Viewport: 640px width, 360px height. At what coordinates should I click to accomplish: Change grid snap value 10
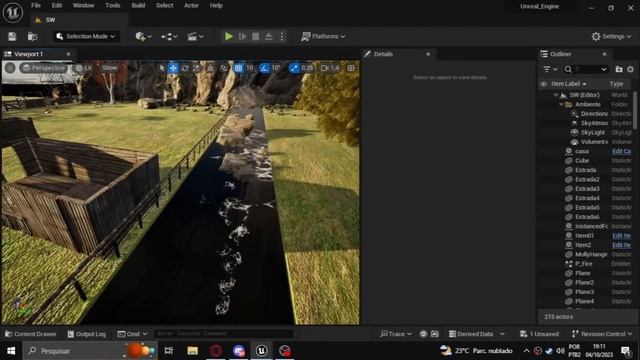(x=249, y=68)
